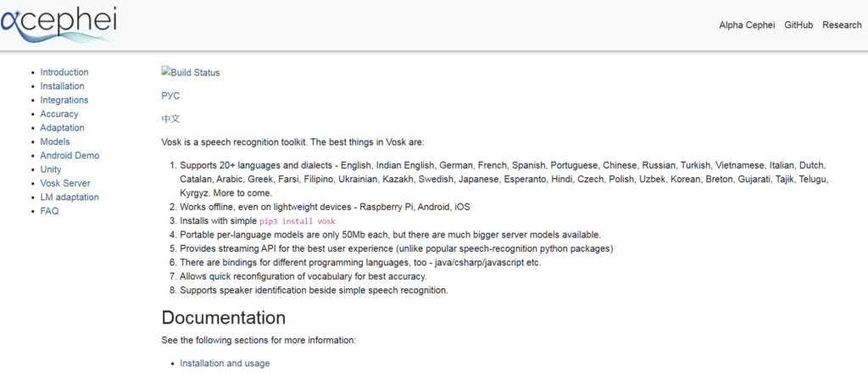
Task: Open the Alpha Cephei header link
Action: tap(747, 25)
